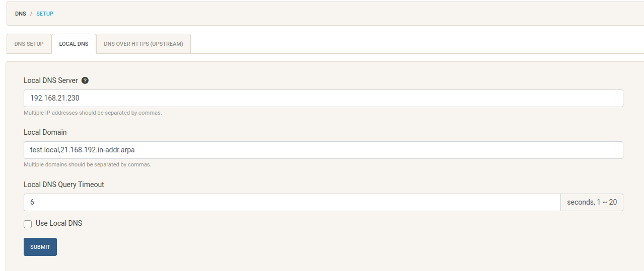Click the 'Use Local DNS' label text

(x=59, y=223)
